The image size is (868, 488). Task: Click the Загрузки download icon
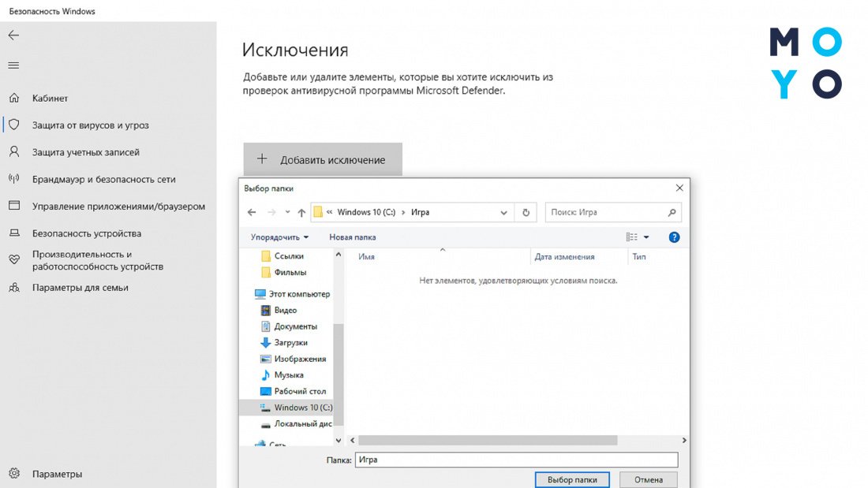[266, 342]
